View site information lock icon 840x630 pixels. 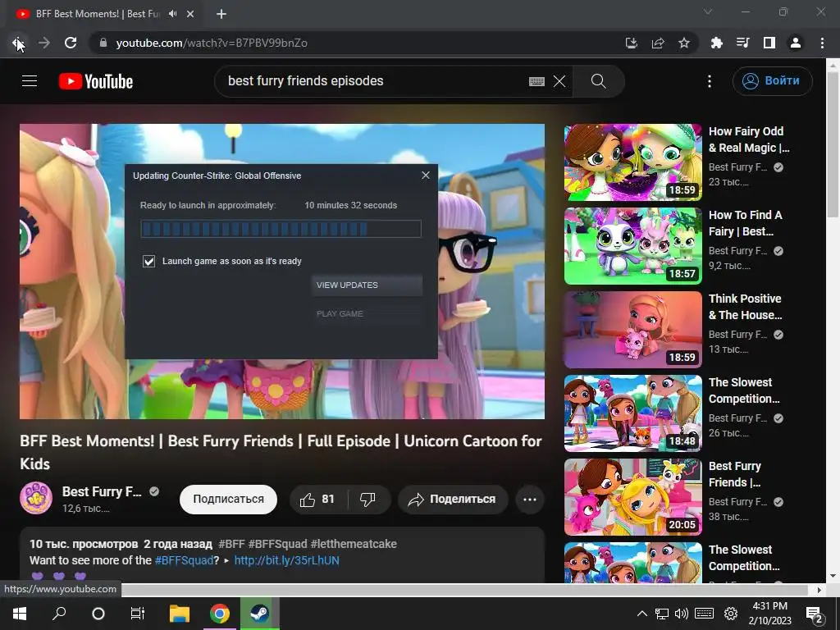[x=103, y=43]
